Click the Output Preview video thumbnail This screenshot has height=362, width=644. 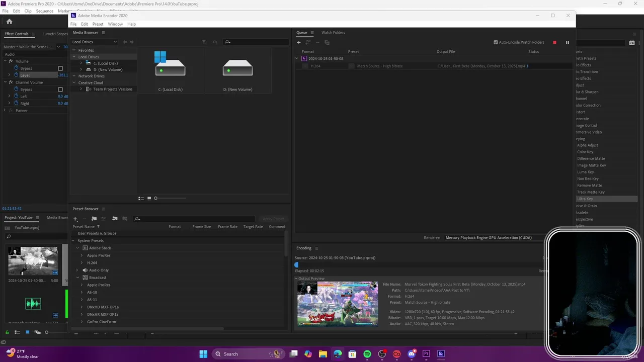click(x=337, y=304)
